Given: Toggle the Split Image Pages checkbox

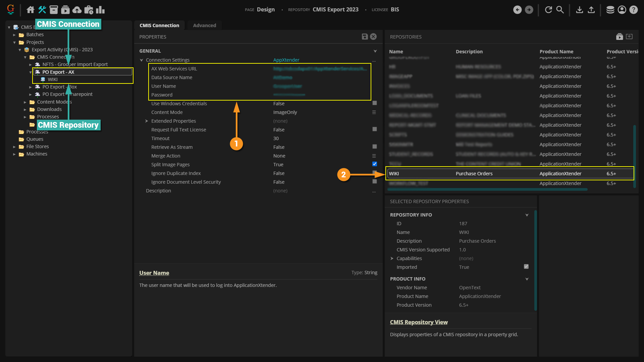Looking at the screenshot, I should (x=374, y=164).
